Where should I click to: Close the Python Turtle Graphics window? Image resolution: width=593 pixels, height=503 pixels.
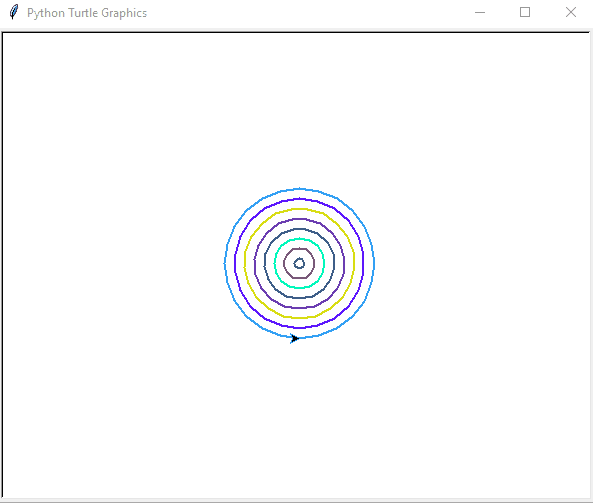click(570, 12)
